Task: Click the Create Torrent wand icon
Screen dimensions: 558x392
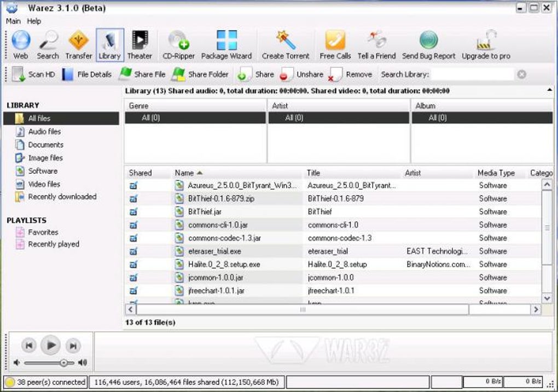Action: tap(286, 40)
